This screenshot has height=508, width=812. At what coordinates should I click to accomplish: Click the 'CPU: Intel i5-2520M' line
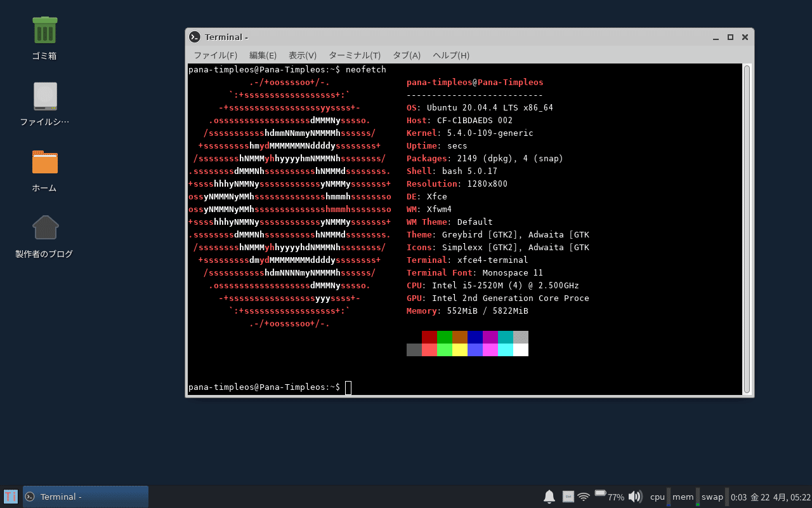[492, 286]
